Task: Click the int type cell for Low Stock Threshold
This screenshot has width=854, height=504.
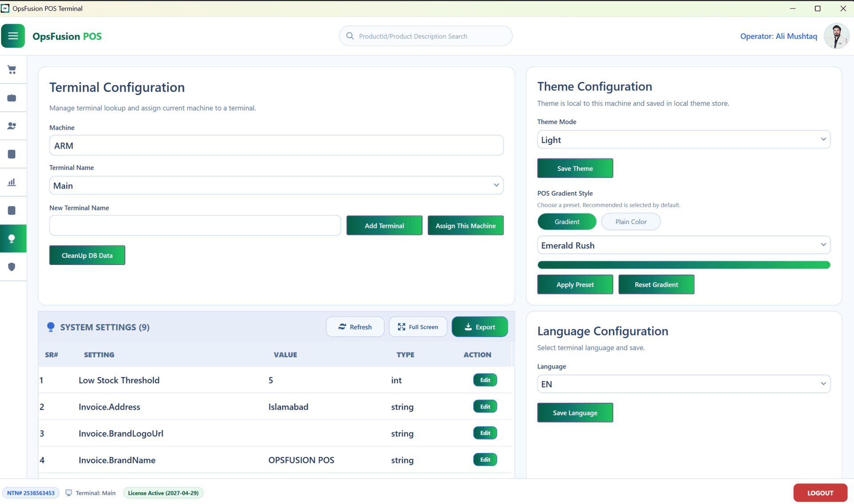Action: click(396, 380)
